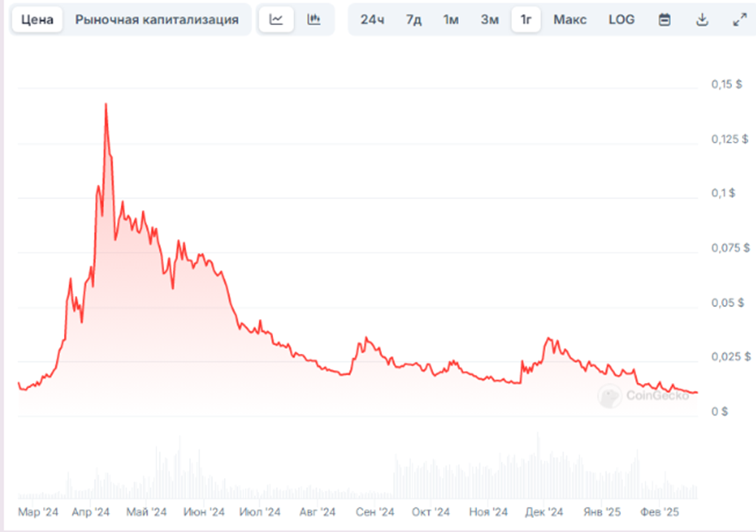This screenshot has width=756, height=532.
Task: Click the Мар '24 date label
Action: (x=38, y=512)
